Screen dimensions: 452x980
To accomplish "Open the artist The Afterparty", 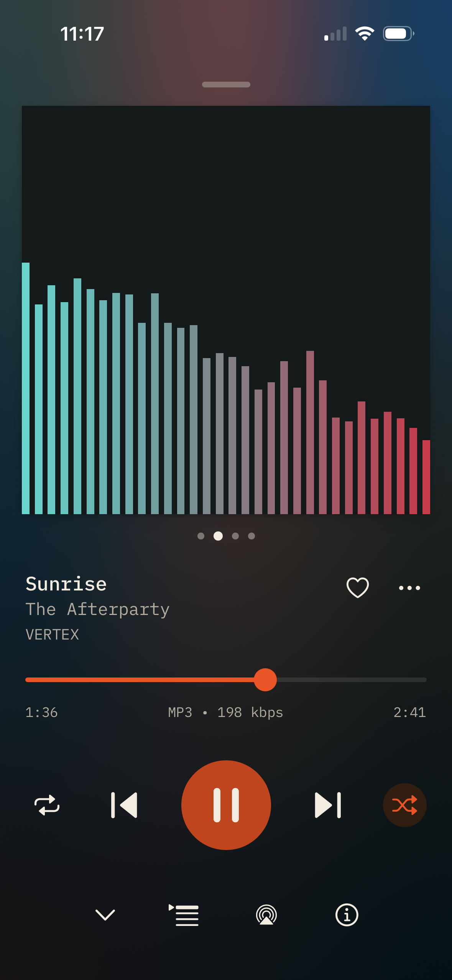I will (x=97, y=609).
